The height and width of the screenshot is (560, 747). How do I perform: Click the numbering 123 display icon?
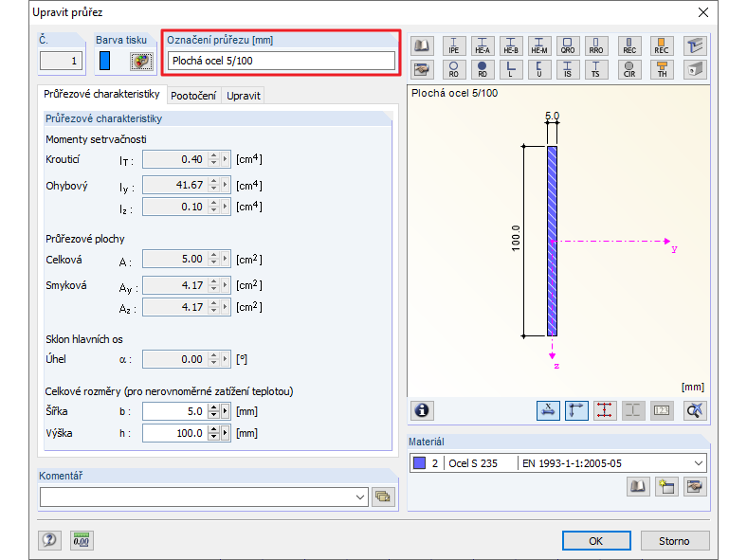coord(662,410)
